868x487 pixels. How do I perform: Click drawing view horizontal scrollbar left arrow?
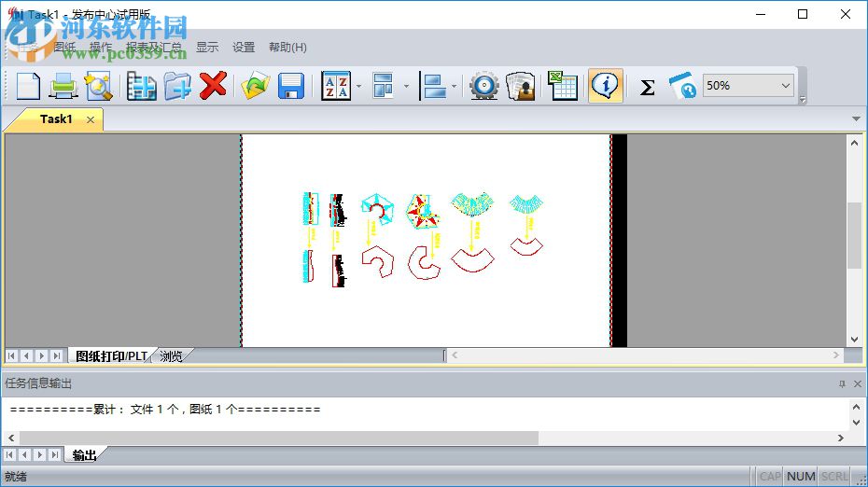455,355
